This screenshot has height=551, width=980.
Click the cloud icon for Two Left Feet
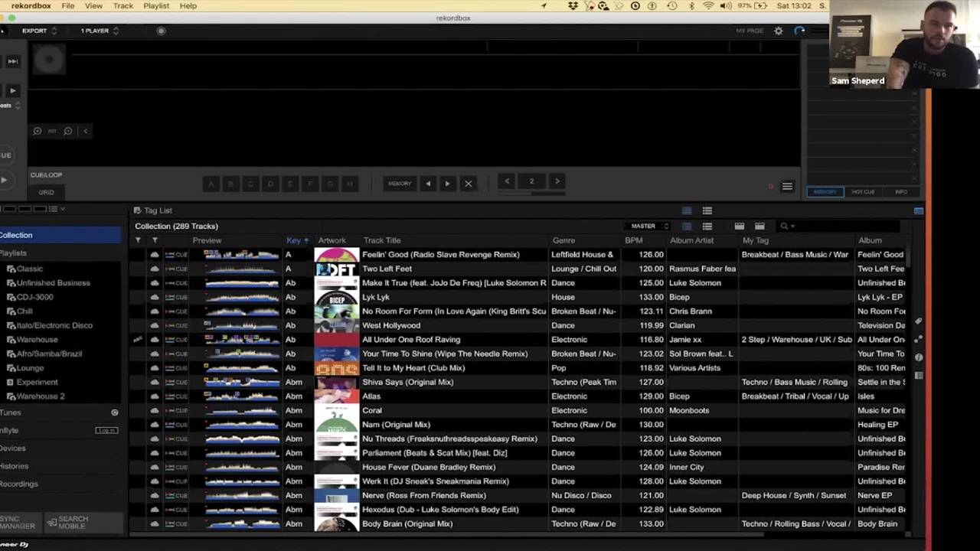click(x=155, y=269)
